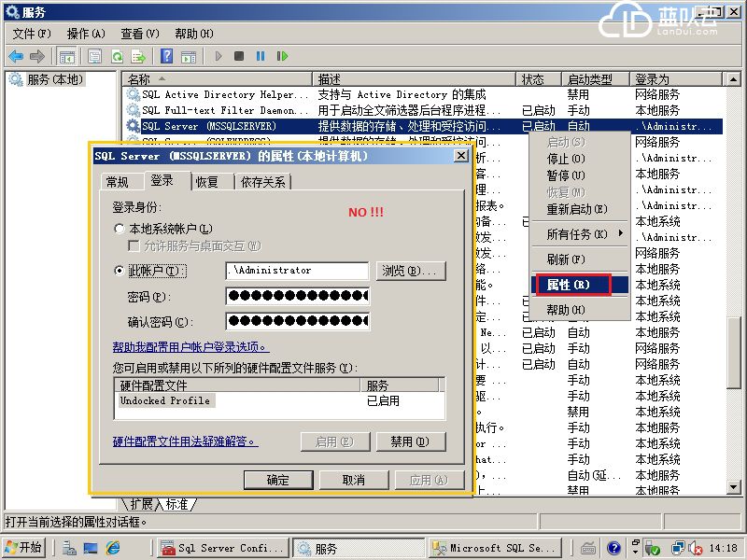This screenshot has width=747, height=560.
Task: Click the back navigation arrow icon
Action: (x=15, y=55)
